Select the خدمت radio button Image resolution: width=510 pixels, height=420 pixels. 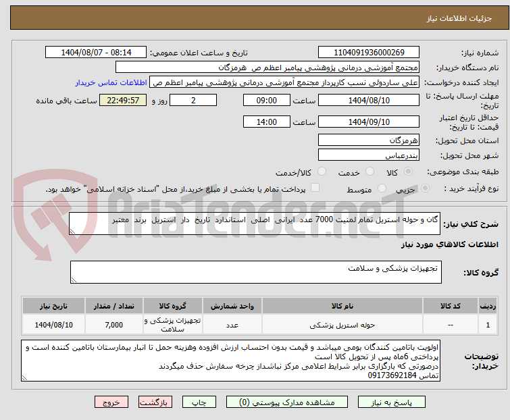tap(369, 172)
